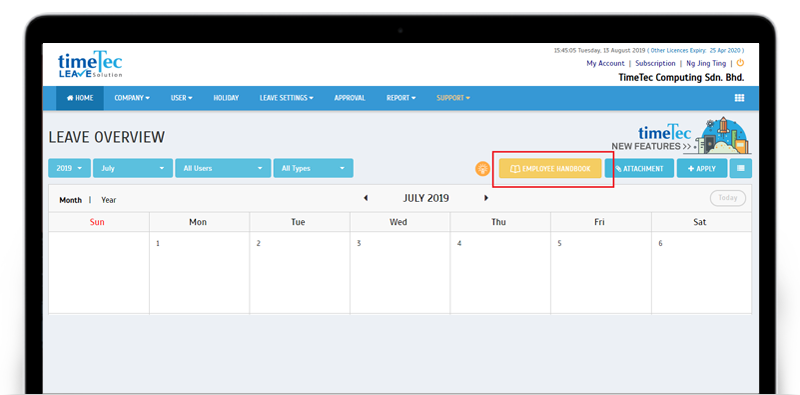Click the TimeTec Leave Solution logo
The image size is (800, 395).
[90, 65]
